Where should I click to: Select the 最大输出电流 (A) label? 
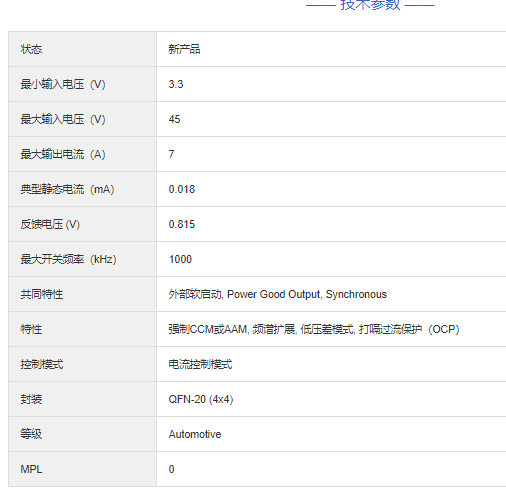pyautogui.click(x=63, y=154)
